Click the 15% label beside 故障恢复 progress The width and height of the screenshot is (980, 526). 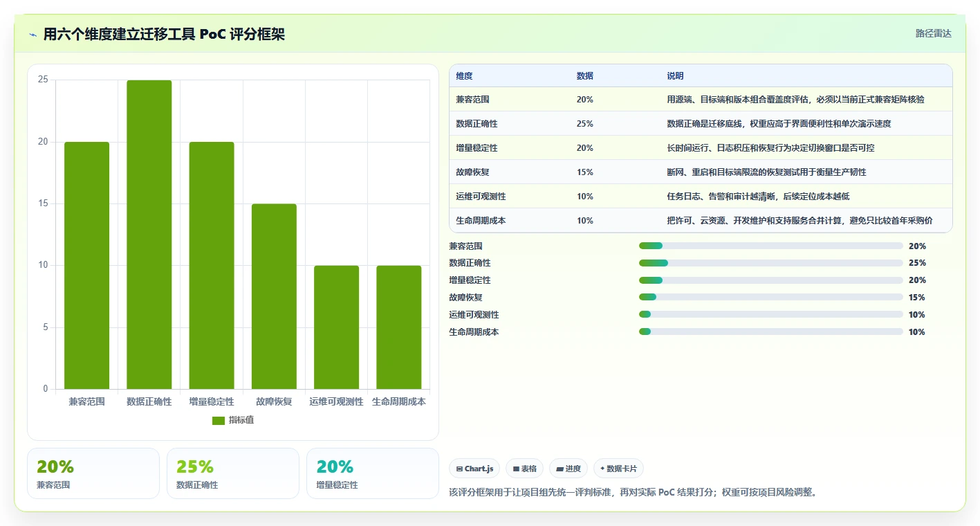point(917,298)
